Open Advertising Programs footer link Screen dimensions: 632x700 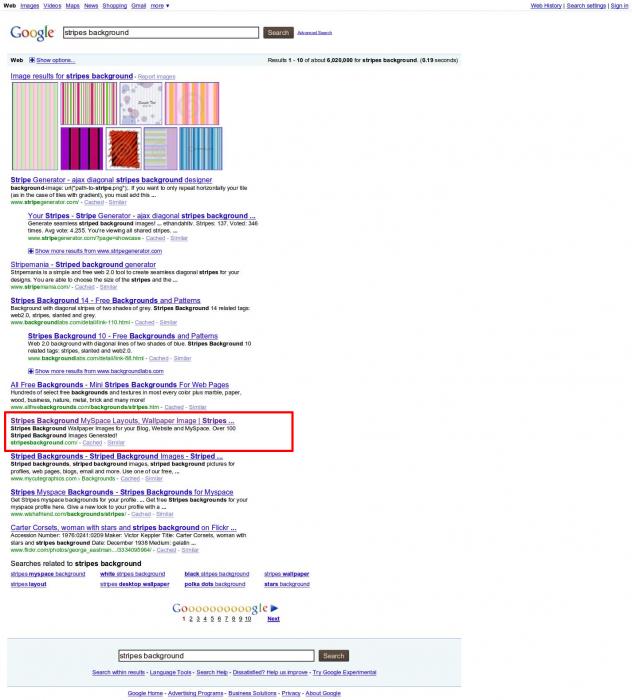click(195, 693)
